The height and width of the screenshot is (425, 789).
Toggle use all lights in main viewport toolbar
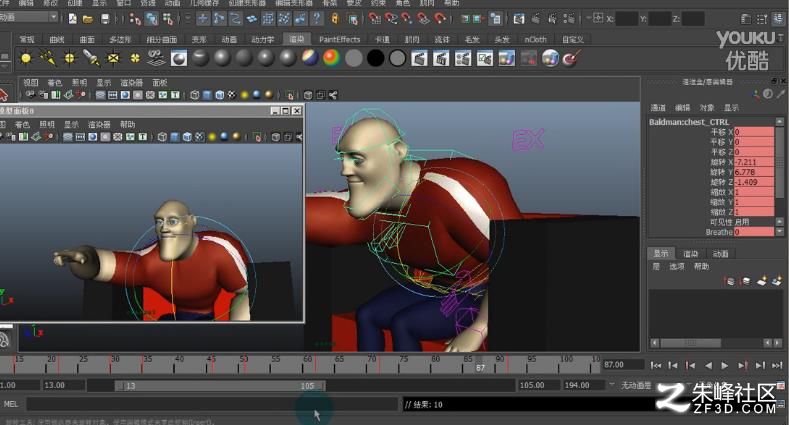tap(245, 95)
